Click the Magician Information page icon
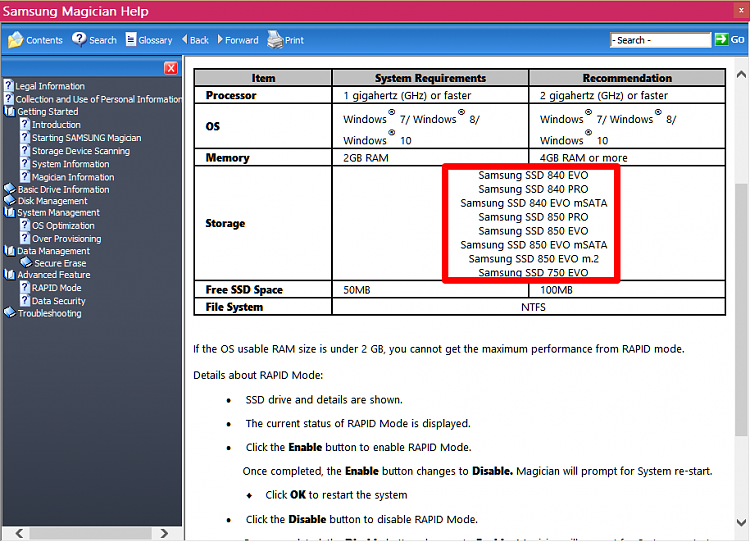This screenshot has width=750, height=542. 25,177
